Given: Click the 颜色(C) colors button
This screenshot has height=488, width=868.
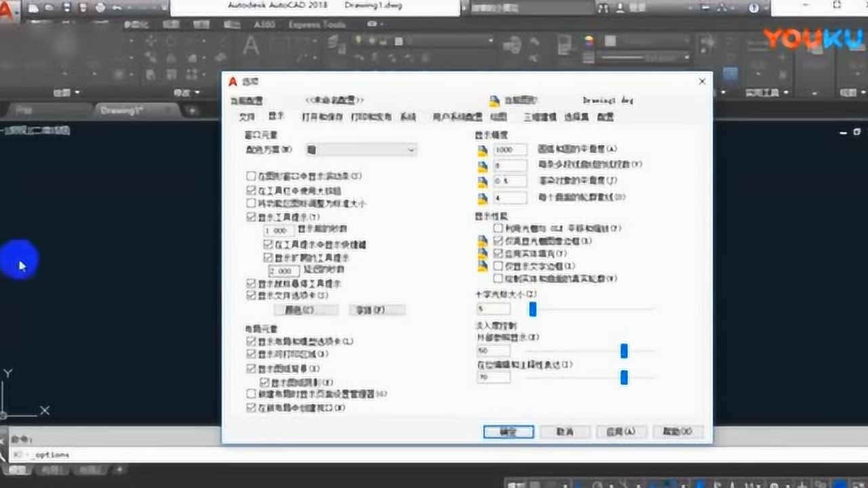Looking at the screenshot, I should [x=305, y=310].
